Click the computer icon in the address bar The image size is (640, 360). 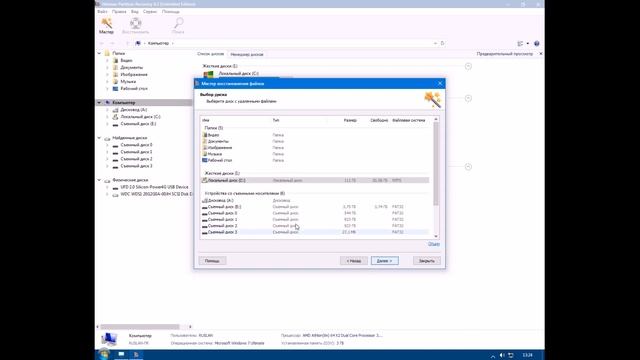[138, 43]
